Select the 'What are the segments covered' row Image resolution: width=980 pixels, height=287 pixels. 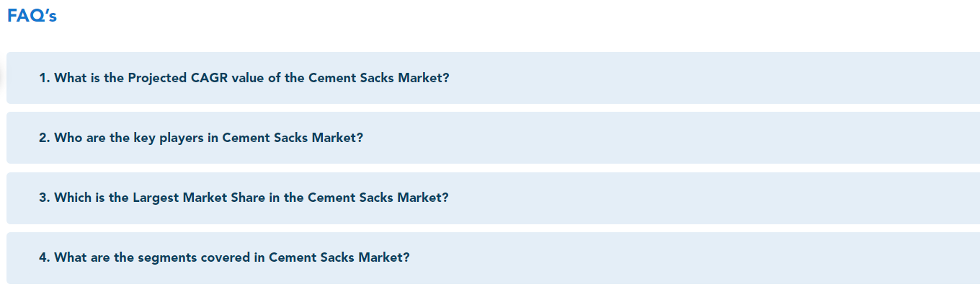click(x=493, y=257)
